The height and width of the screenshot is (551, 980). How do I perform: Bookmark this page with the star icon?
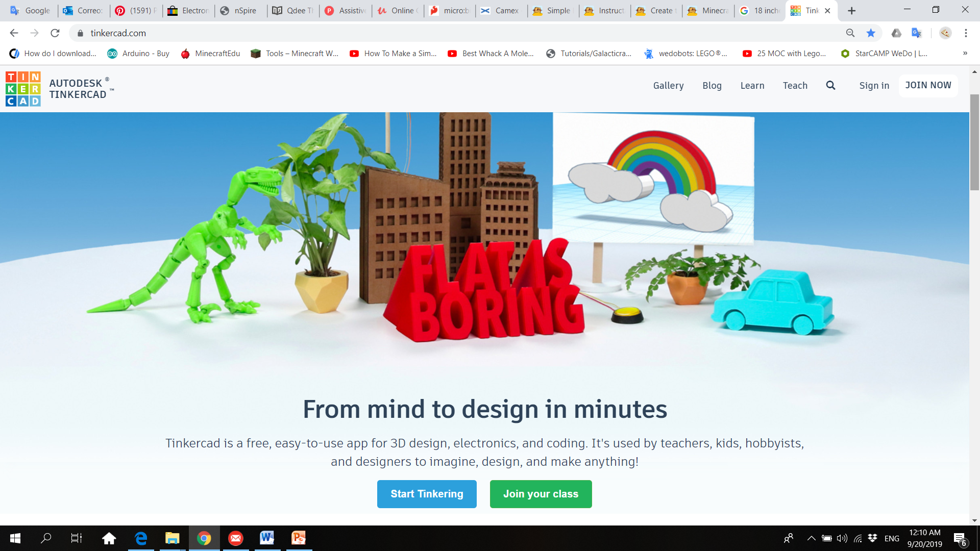(x=871, y=33)
